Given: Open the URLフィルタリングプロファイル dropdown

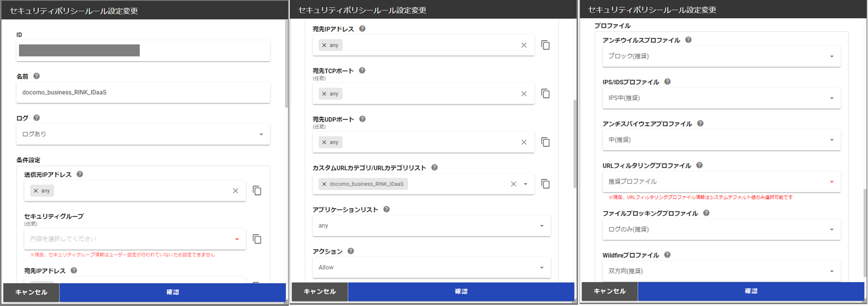Looking at the screenshot, I should pyautogui.click(x=721, y=181).
